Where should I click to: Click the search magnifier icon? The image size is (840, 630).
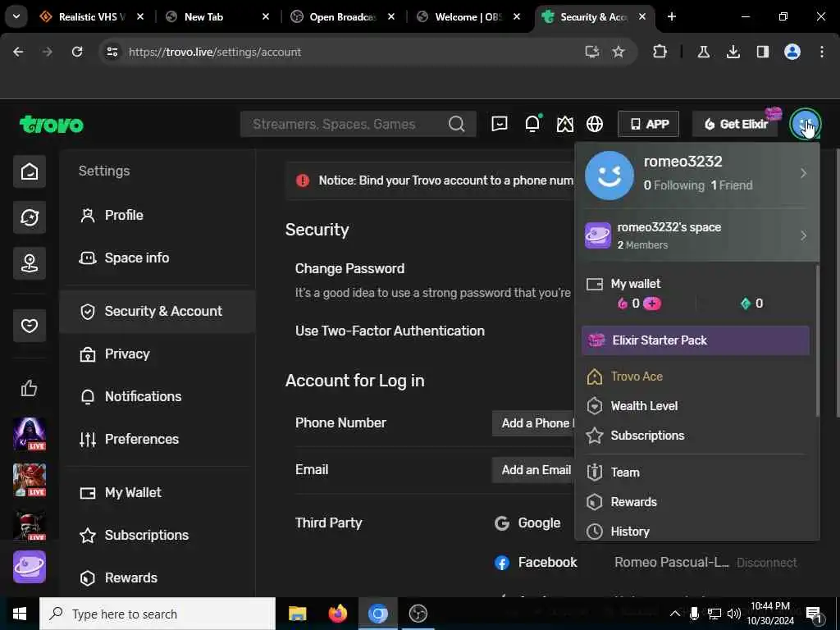tap(456, 125)
